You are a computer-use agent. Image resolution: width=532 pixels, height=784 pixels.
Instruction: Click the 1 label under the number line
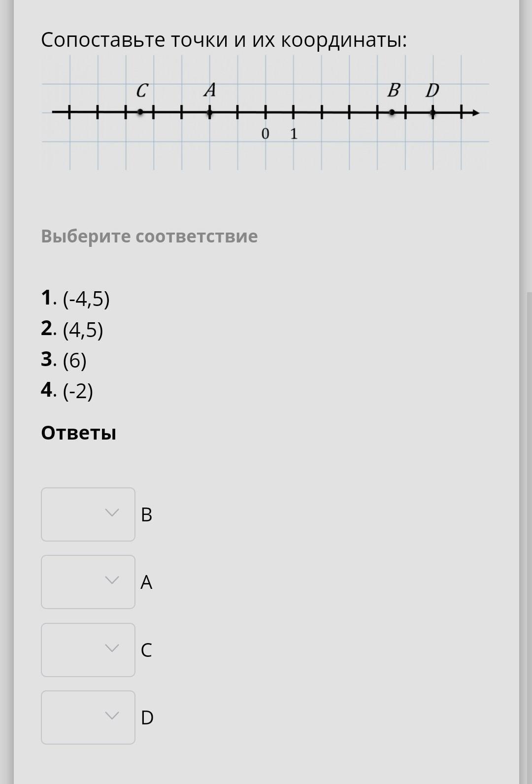[x=294, y=134]
